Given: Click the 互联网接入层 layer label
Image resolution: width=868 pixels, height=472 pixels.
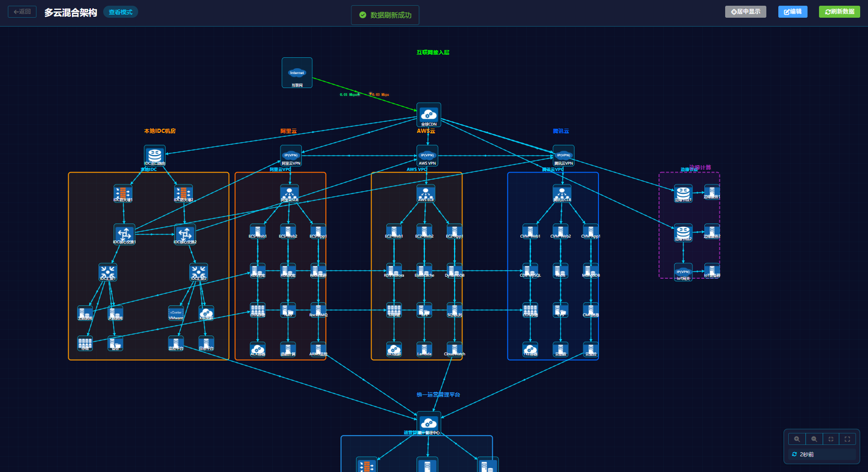Looking at the screenshot, I should point(433,52).
